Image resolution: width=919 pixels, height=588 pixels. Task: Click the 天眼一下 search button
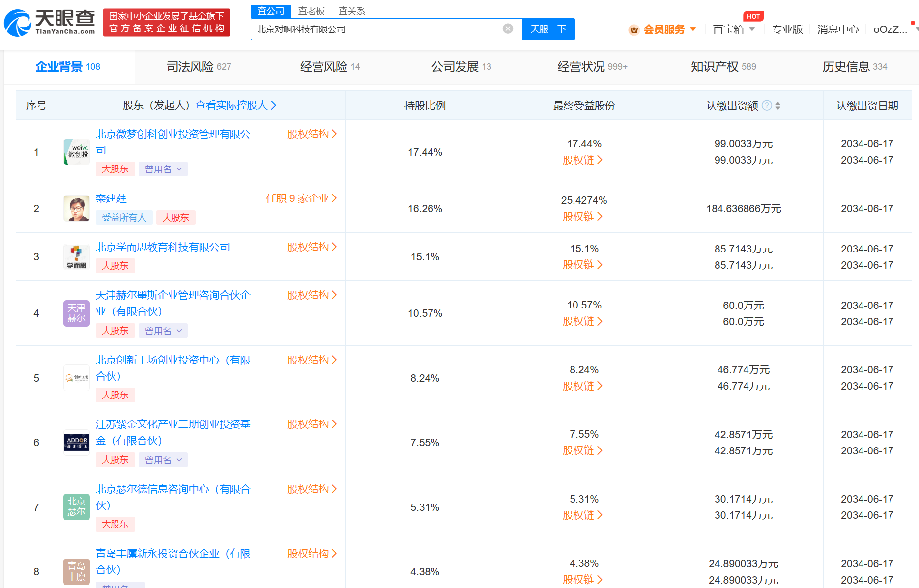point(548,29)
